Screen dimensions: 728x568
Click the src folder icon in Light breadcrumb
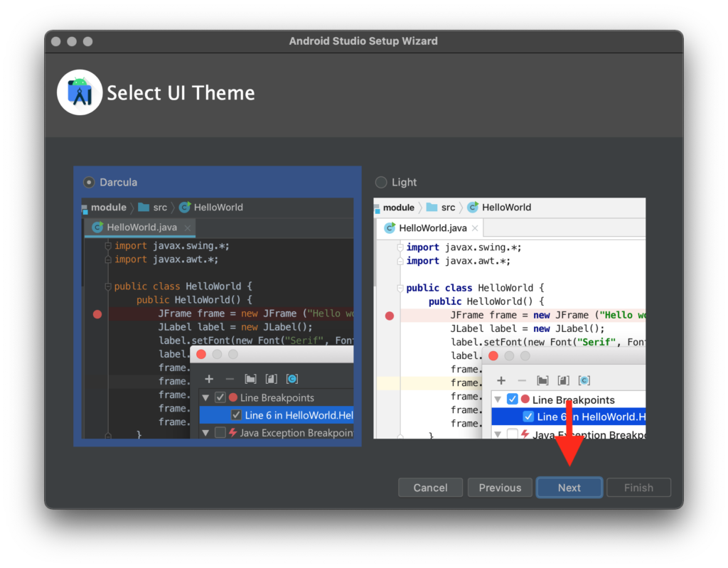click(432, 207)
